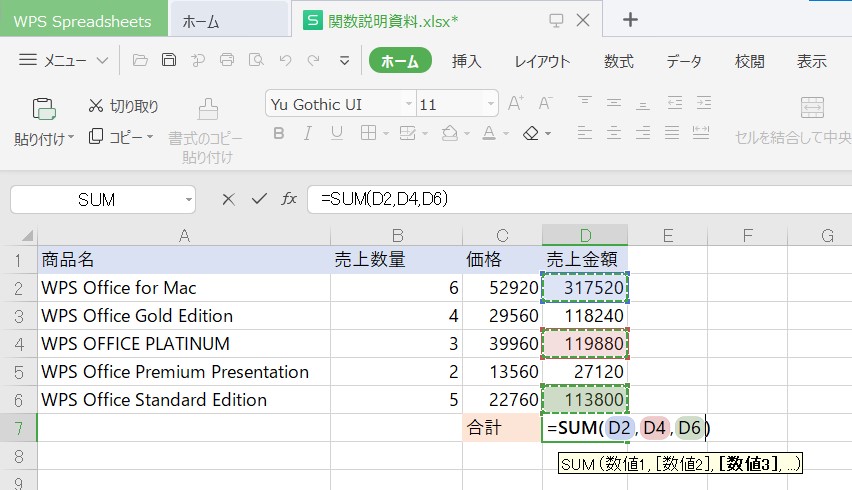Add a new tab with plus button

click(x=630, y=20)
